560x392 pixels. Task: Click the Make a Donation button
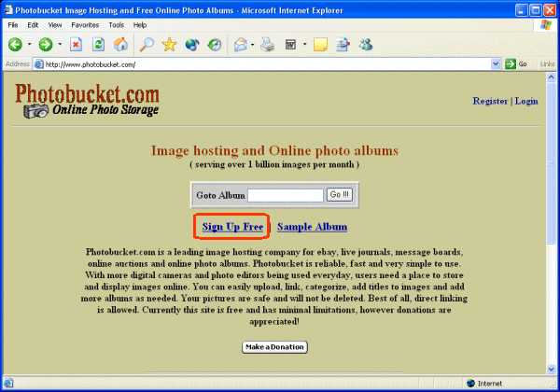(274, 347)
